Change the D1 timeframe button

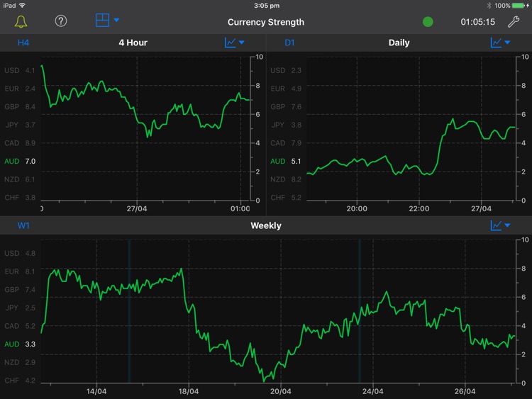pos(289,43)
